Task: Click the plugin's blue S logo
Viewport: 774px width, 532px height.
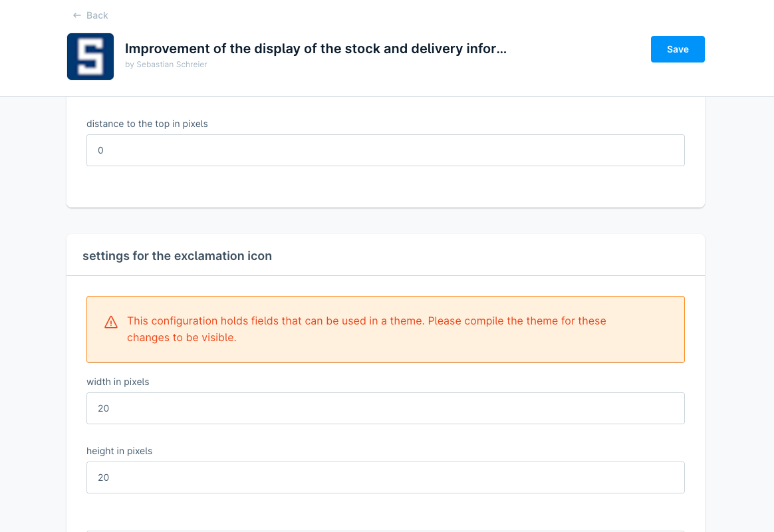Action: coord(90,57)
